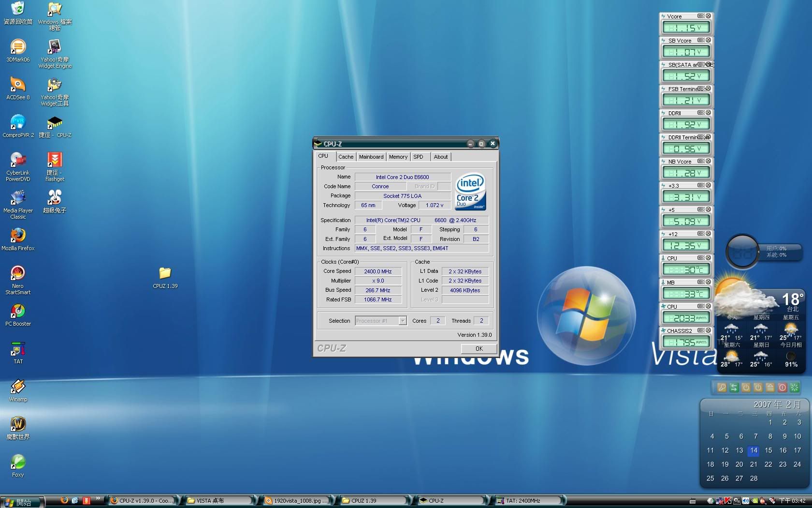Select the World of Warcraft desktop icon
Screen dimensions: 812x508
click(18, 428)
